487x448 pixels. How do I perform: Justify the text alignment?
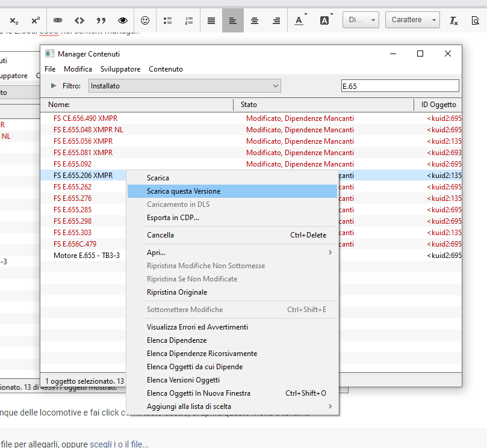211,20
